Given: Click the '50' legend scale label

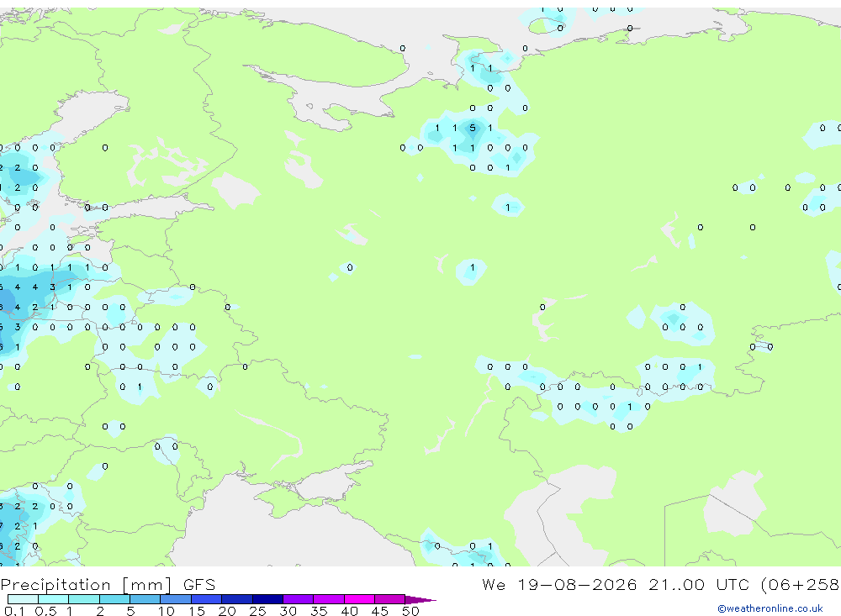Looking at the screenshot, I should click(410, 611).
